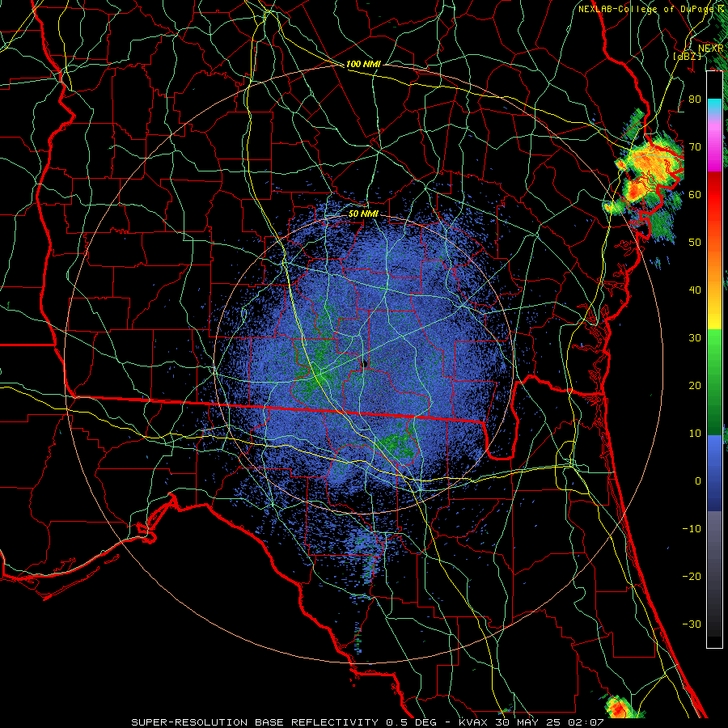Click the 80 value on the dBZ scale
The width and height of the screenshot is (728, 728).
pyautogui.click(x=695, y=99)
